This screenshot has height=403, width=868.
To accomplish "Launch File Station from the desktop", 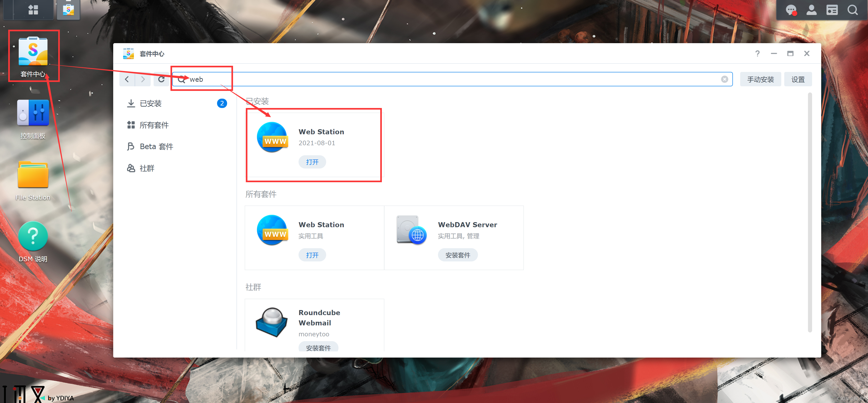I will coord(33,181).
